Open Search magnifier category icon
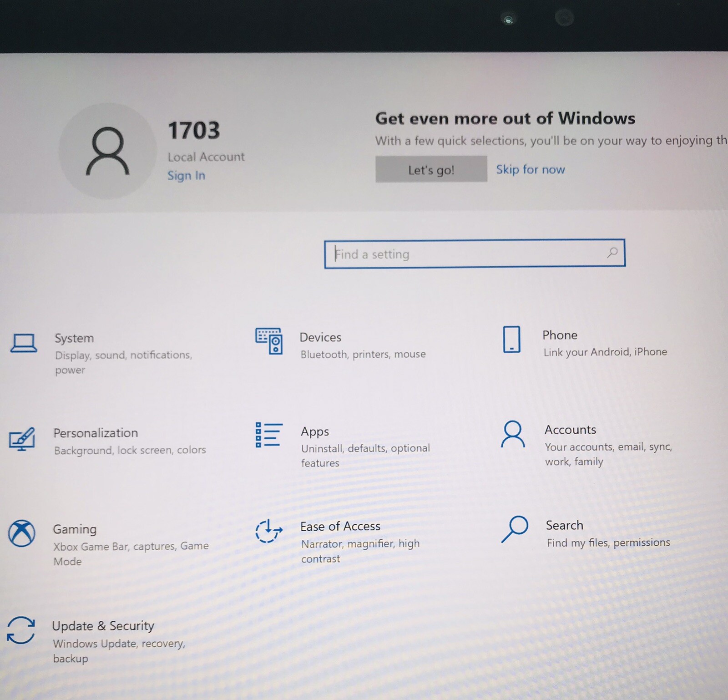The image size is (728, 700). tap(515, 529)
